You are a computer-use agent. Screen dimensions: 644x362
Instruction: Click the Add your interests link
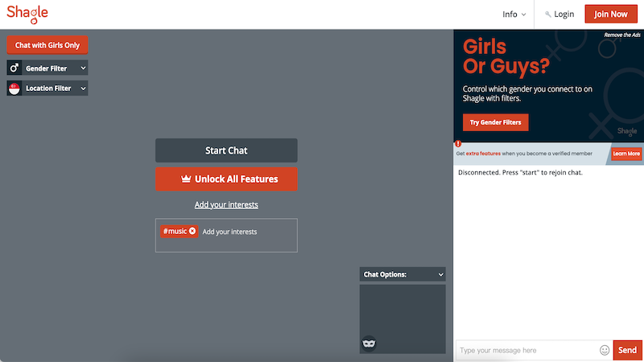pyautogui.click(x=226, y=204)
